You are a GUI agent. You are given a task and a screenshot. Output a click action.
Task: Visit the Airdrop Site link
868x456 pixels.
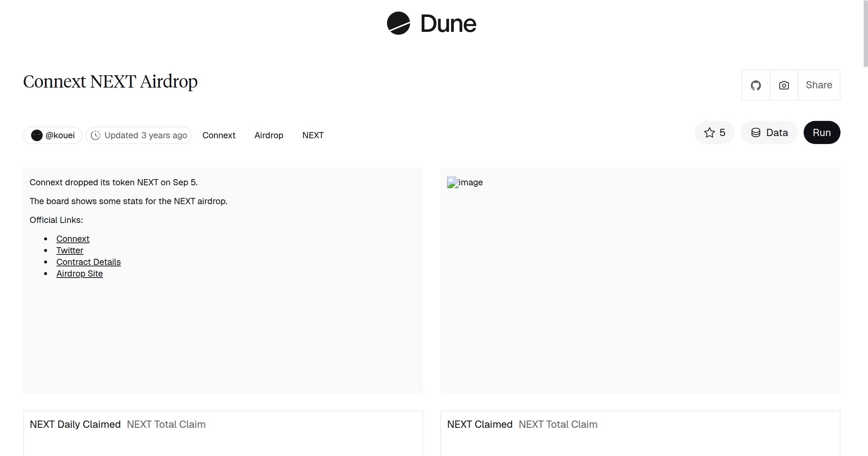(80, 274)
